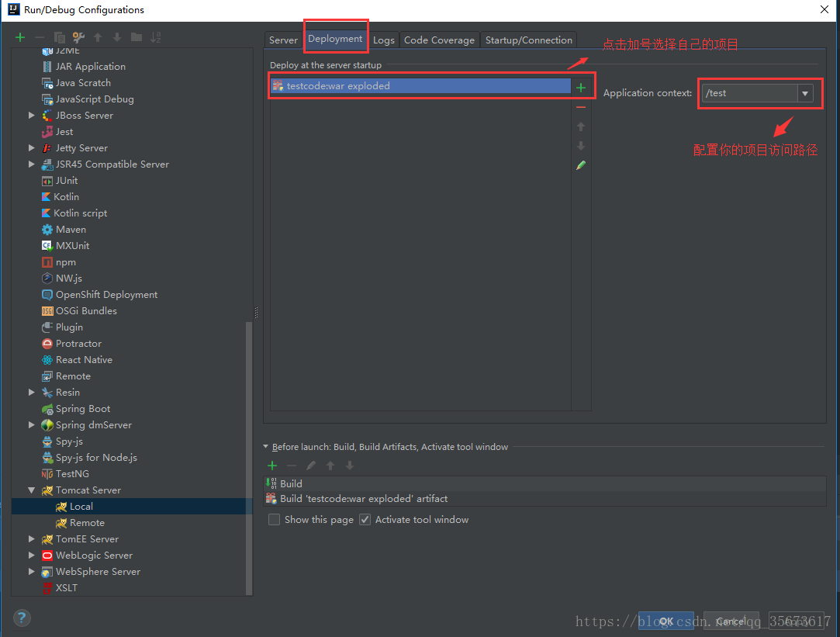Select the Spring Boot configuration type

point(75,409)
